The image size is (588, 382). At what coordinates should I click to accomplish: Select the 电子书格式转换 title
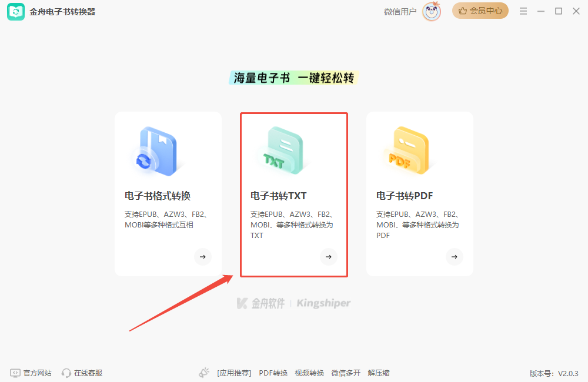[x=158, y=196]
